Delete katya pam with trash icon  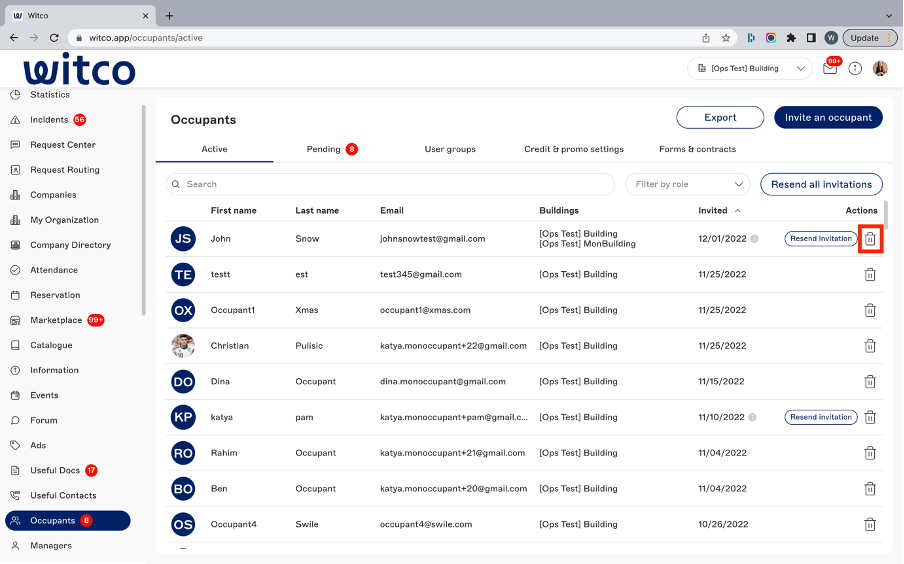tap(870, 418)
